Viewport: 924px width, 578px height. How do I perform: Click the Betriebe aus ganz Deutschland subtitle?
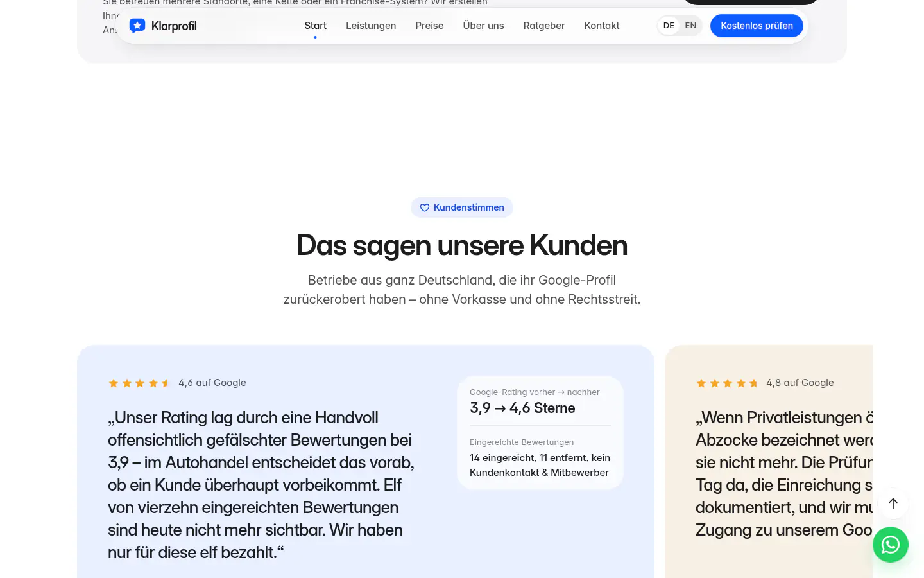[462, 290]
